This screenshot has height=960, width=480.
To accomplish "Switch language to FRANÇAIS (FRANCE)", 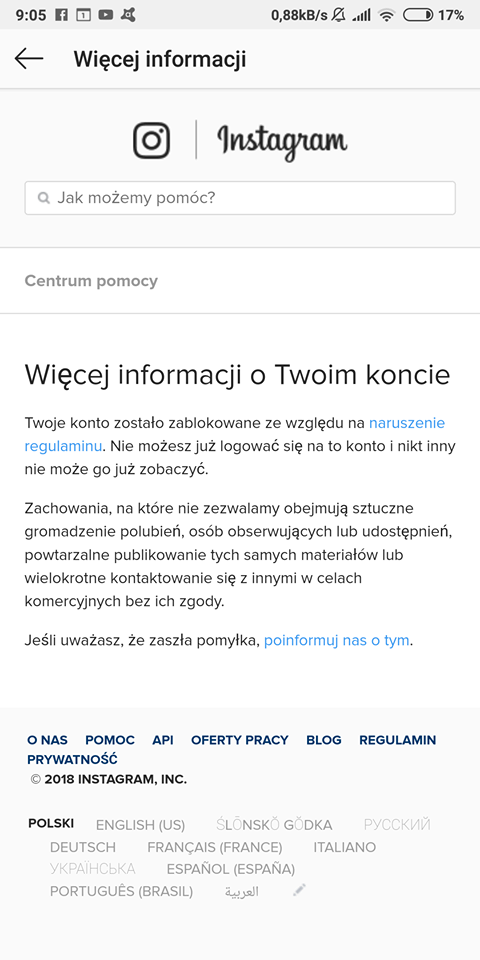I will click(x=215, y=847).
